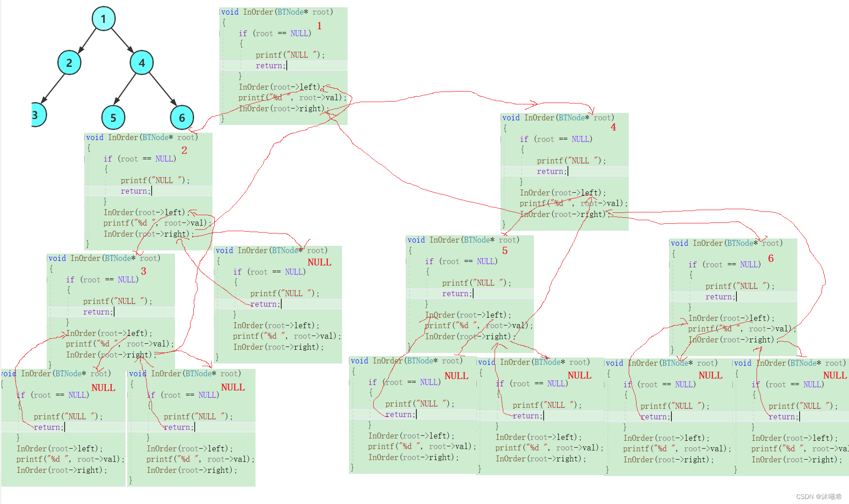Screen dimensions: 849x504
Task: Click 'InOrder(root->left);' line in block 2
Action: pyautogui.click(x=146, y=212)
